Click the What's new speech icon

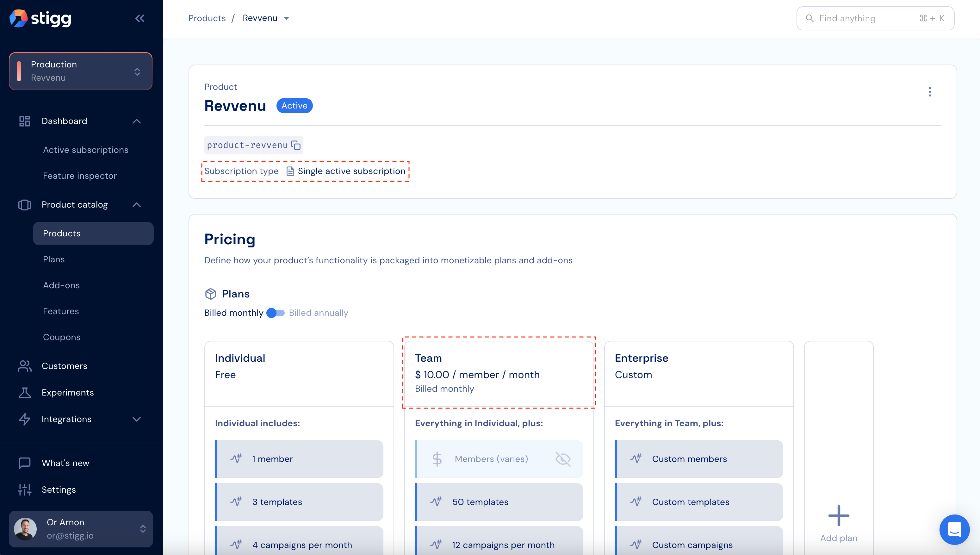(24, 463)
